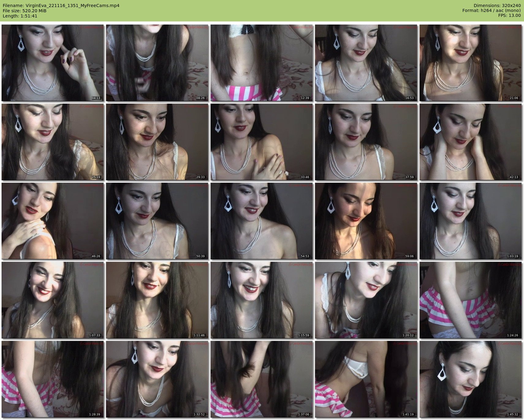This screenshot has width=524, height=420.
Task: Click the last thumbnail timestamped 1:45:32
Action: (x=470, y=379)
